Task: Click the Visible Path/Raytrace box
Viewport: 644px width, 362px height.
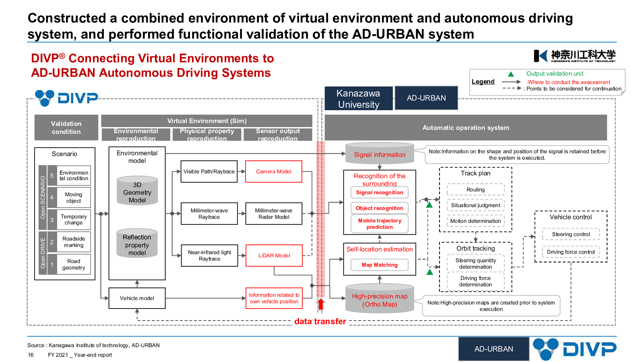Action: point(209,171)
